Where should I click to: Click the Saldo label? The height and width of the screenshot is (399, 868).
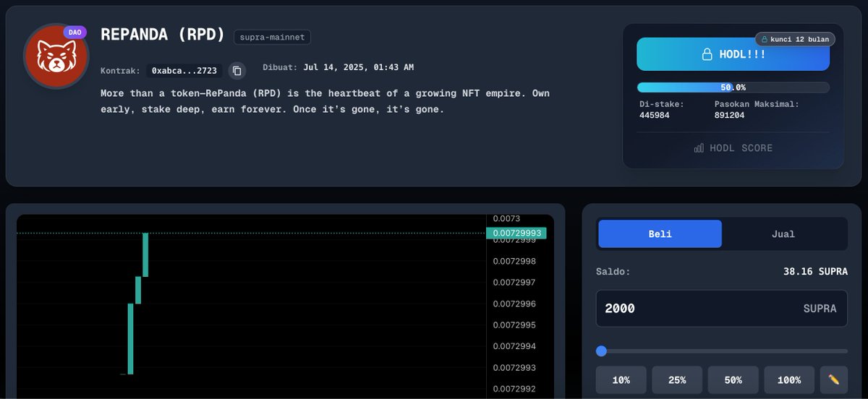[x=613, y=272]
